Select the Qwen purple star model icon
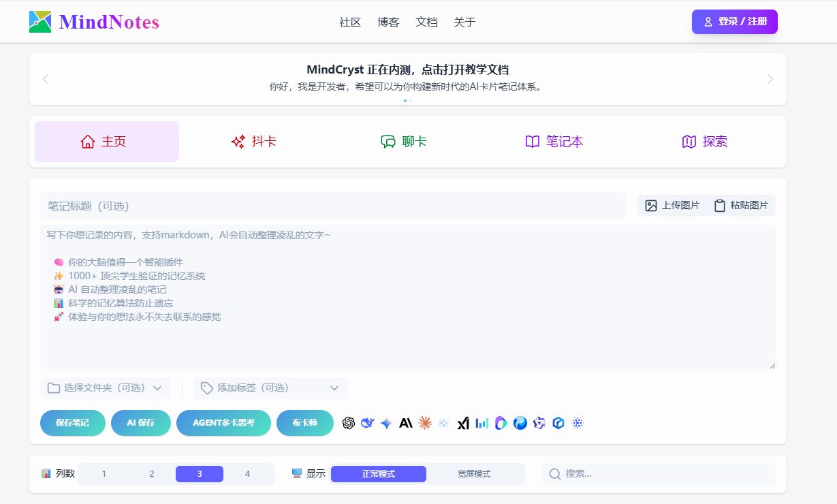 coord(539,423)
